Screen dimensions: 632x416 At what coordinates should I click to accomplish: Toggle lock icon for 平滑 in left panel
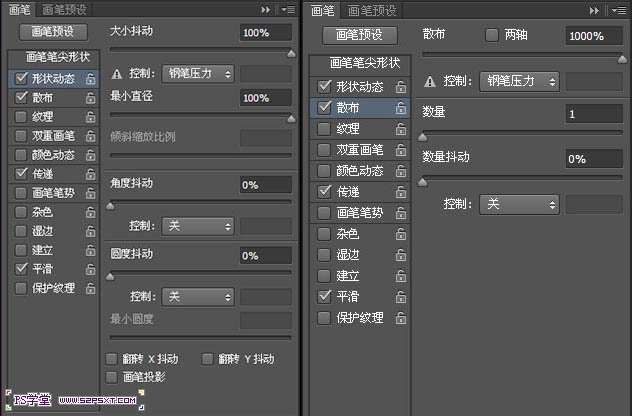tap(91, 269)
